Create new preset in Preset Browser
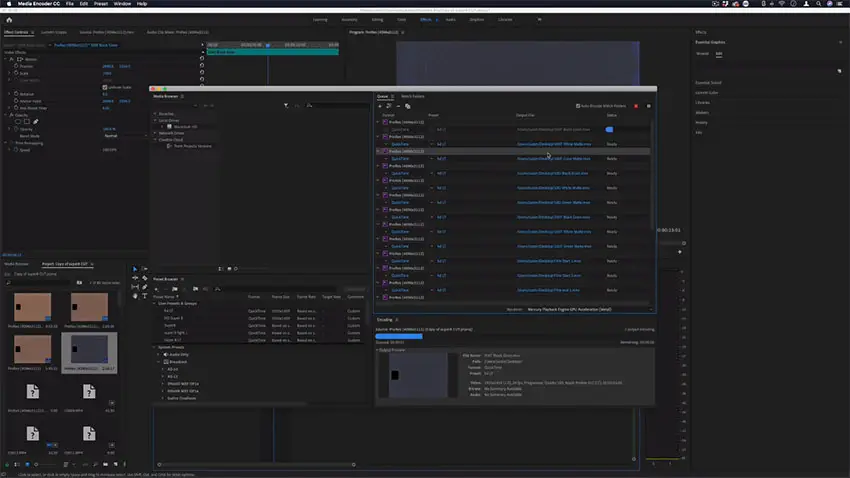 point(157,289)
